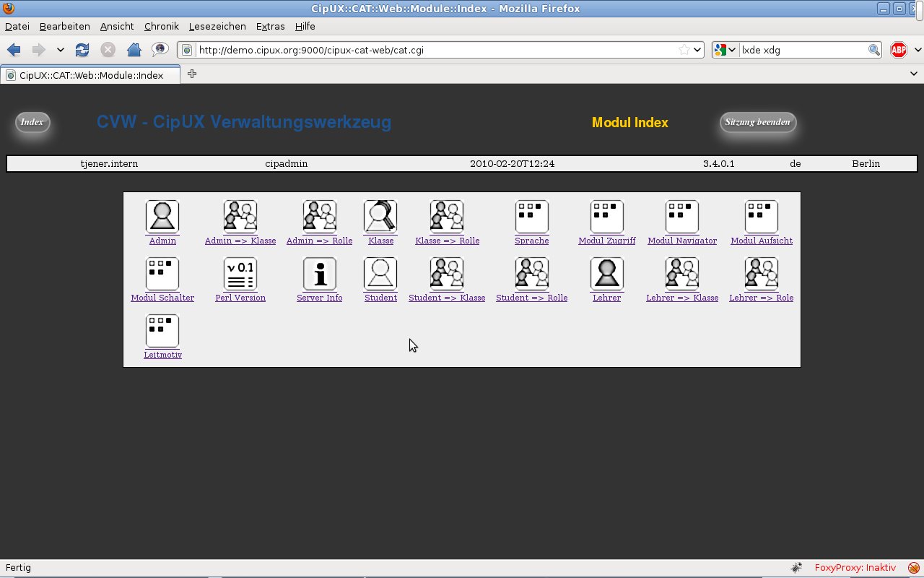Click the Server Info icon
This screenshot has height=578, width=924.
point(320,274)
